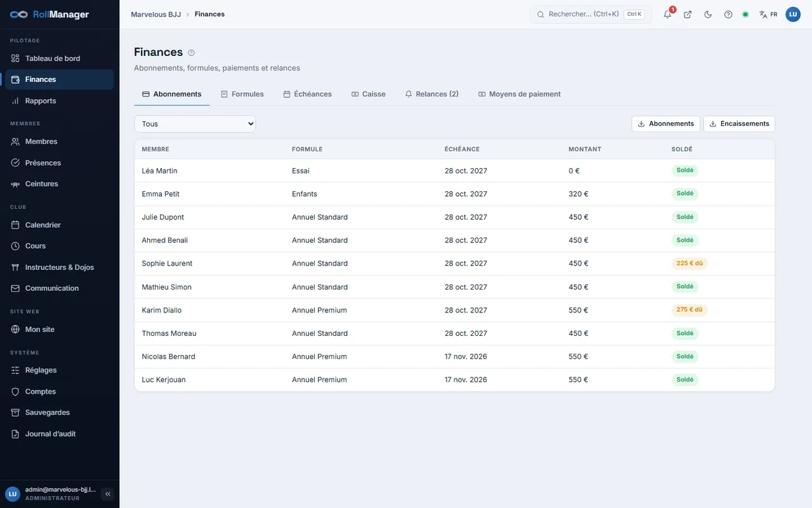Screen dimensions: 812x508
Task: Select the Léa Martin member row
Action: [x=454, y=171]
